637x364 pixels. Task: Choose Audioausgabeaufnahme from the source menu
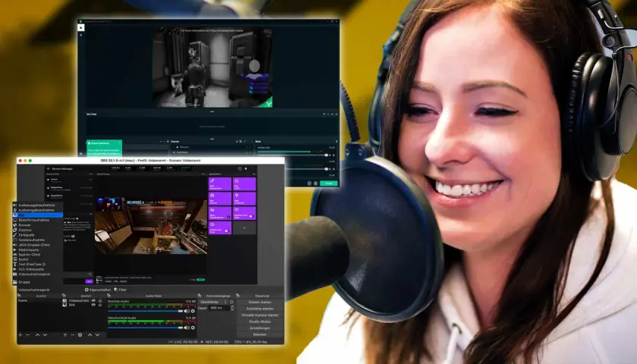pyautogui.click(x=37, y=206)
